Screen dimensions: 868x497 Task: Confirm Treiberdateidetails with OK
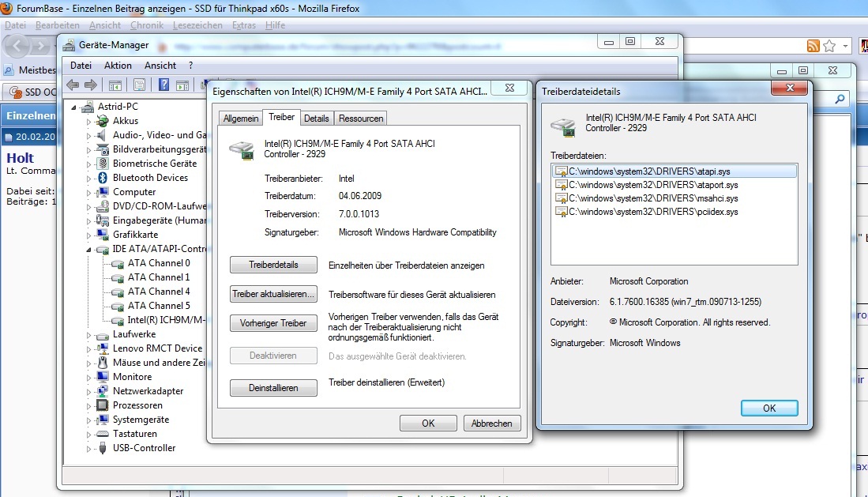(769, 409)
